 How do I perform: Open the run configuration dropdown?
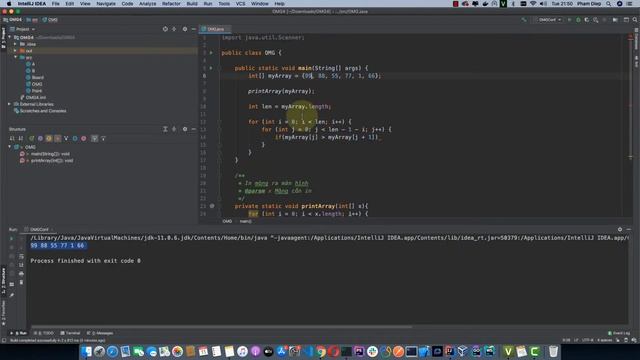pos(549,20)
